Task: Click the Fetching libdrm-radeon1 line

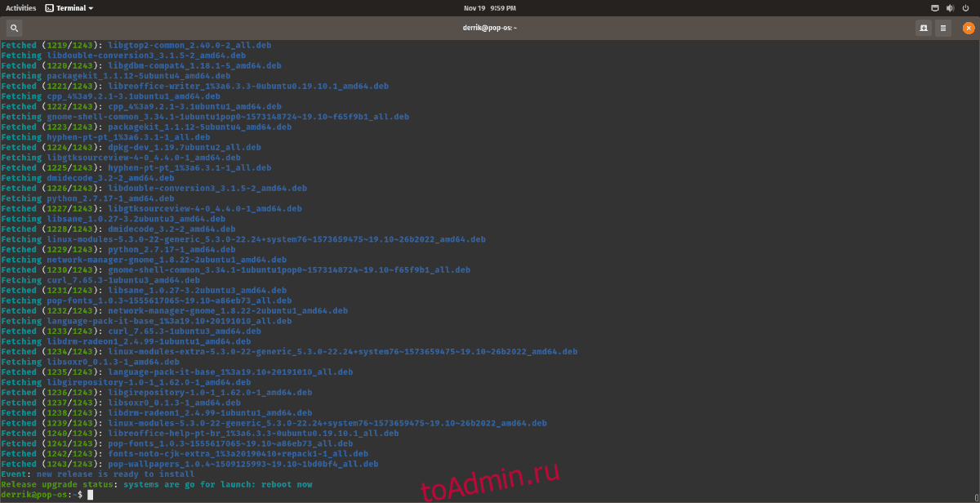Action: pyautogui.click(x=126, y=341)
